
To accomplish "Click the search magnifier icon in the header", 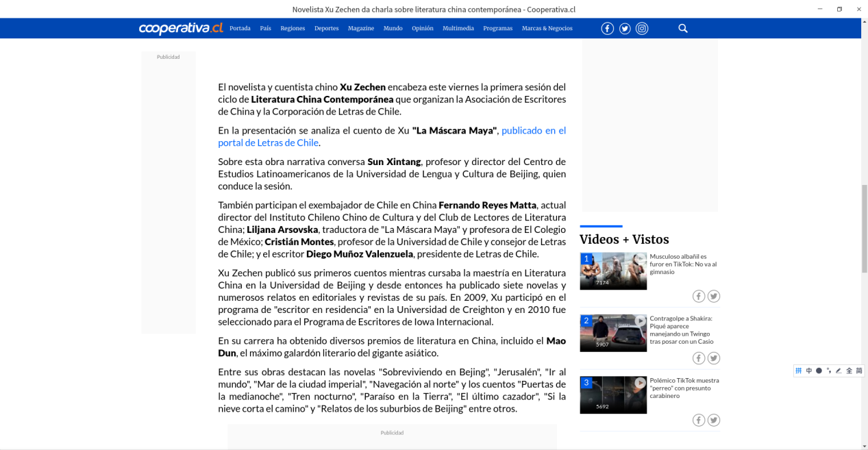I will (682, 28).
